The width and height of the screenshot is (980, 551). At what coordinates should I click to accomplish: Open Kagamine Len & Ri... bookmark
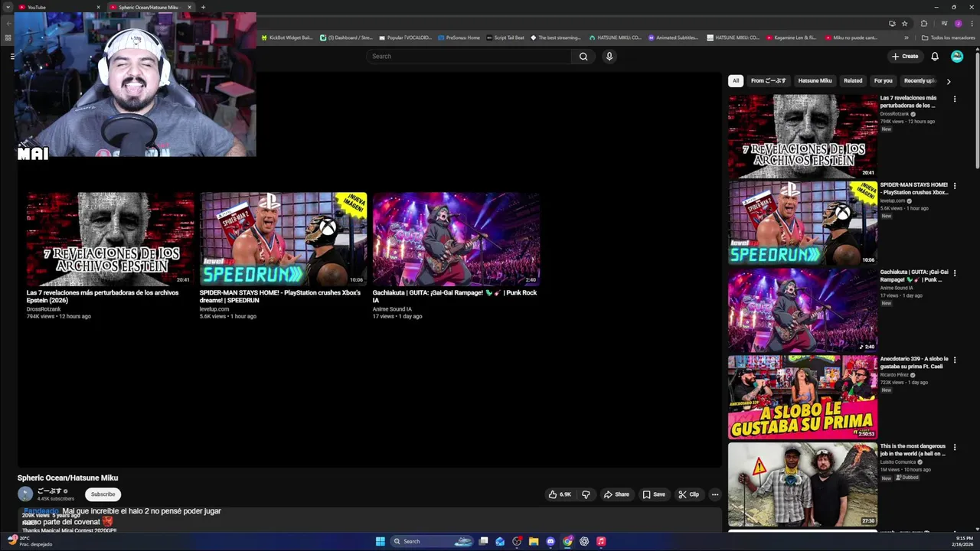791,37
